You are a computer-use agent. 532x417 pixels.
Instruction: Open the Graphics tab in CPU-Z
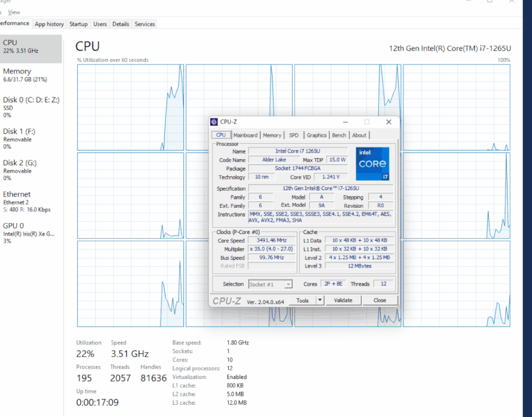click(x=317, y=135)
